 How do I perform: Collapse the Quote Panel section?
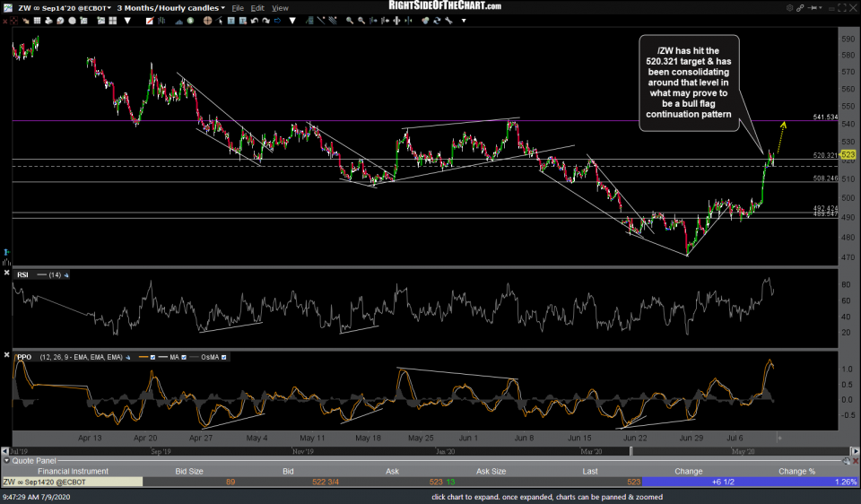point(5,461)
